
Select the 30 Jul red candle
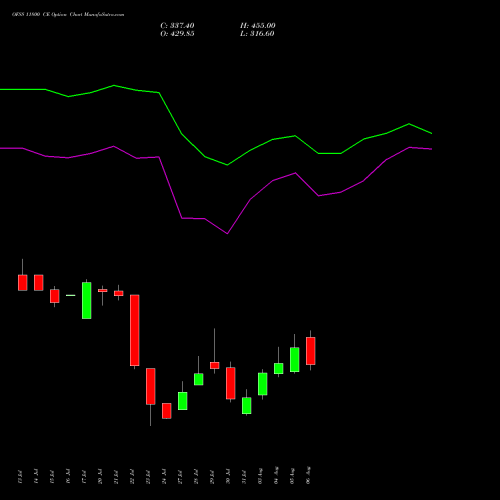(x=231, y=383)
